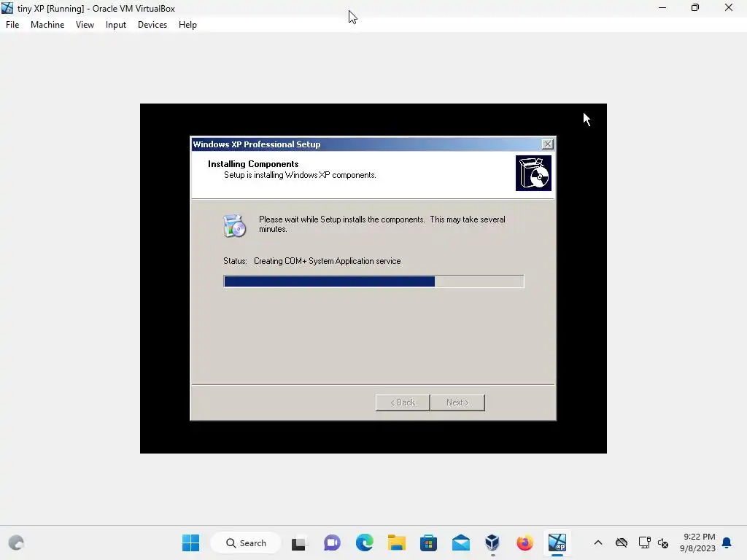Click the software box icon in setup header

[x=533, y=173]
